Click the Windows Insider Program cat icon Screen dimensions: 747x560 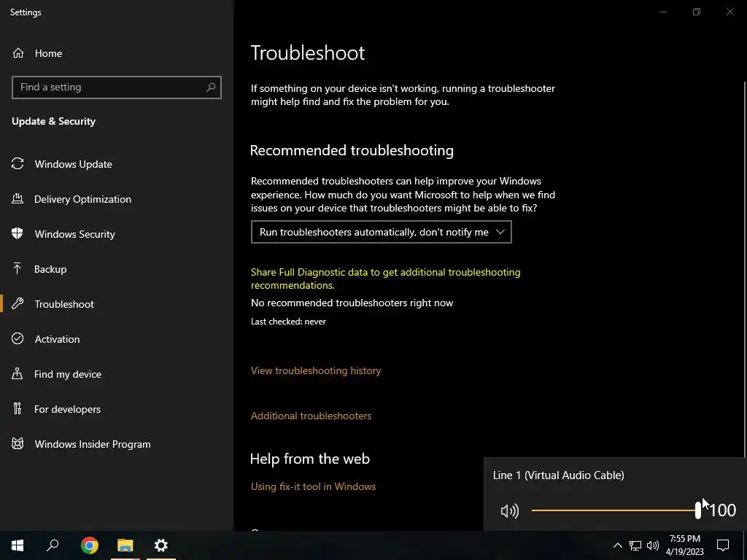point(18,444)
